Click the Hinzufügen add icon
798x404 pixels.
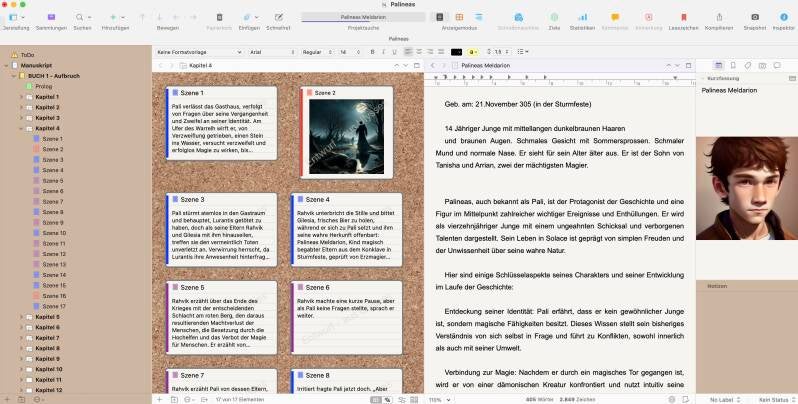pos(113,18)
